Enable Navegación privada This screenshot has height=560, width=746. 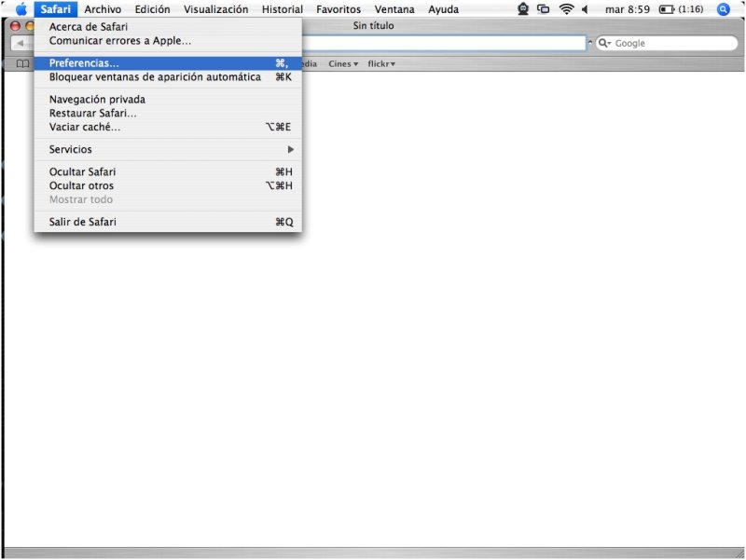(x=97, y=100)
